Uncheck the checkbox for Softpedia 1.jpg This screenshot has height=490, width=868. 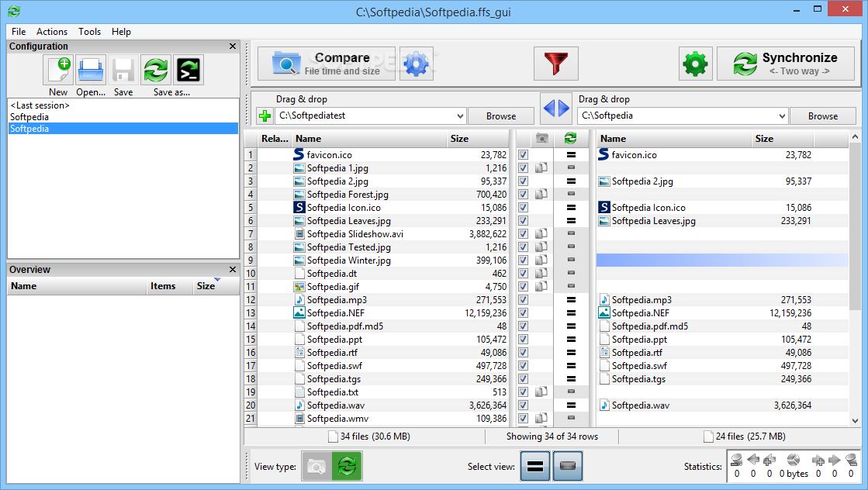523,167
